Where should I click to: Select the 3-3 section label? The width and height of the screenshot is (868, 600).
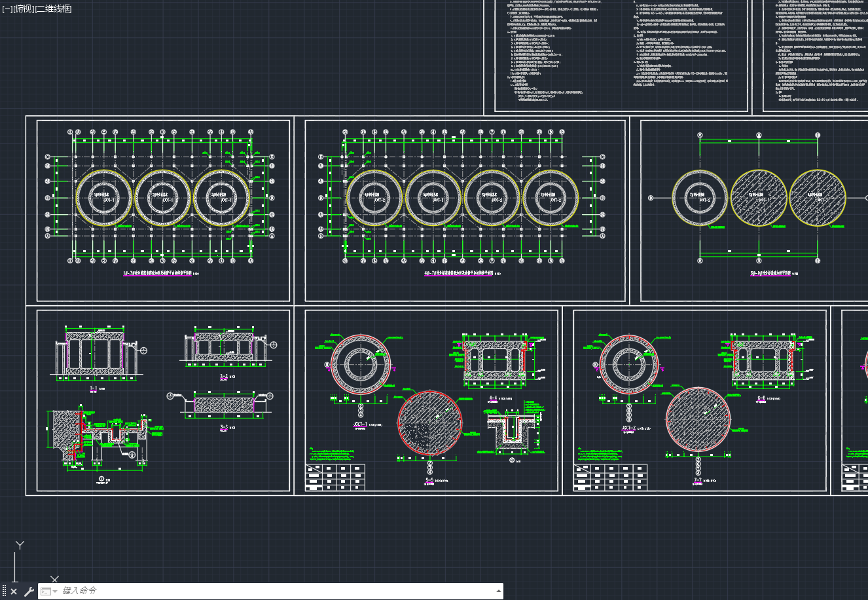pyautogui.click(x=223, y=427)
